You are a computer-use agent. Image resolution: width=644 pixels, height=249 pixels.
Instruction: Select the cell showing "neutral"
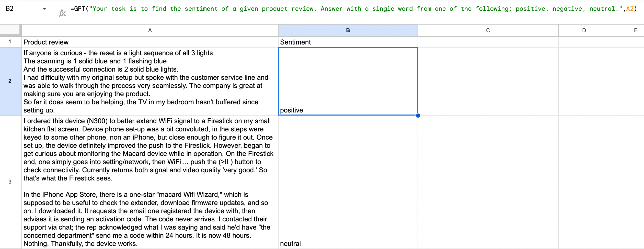coord(348,182)
